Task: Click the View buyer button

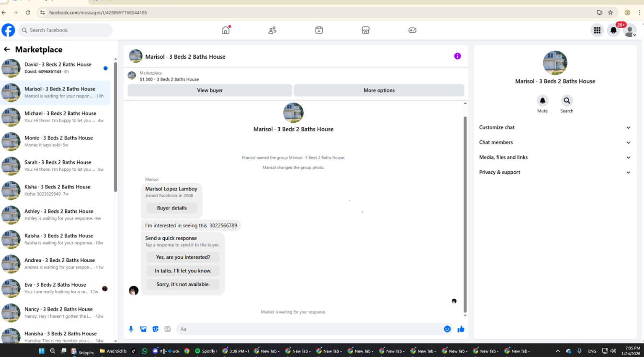Action: tap(210, 90)
